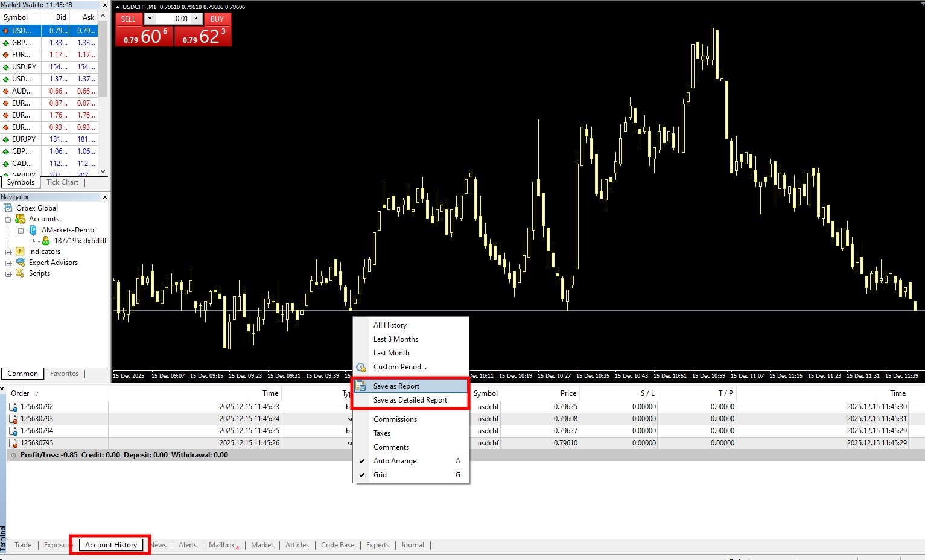Toggle the Auto Arrange option
This screenshot has height=560, width=925.
click(395, 461)
